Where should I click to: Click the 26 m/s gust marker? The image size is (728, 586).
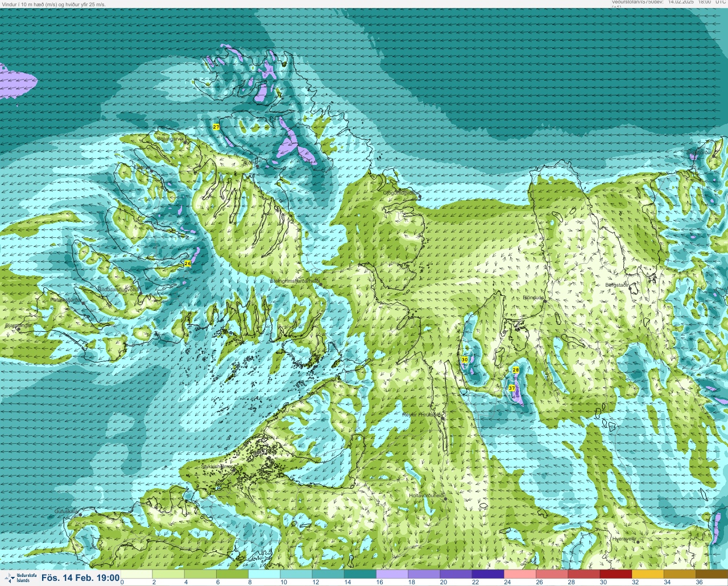click(x=188, y=263)
